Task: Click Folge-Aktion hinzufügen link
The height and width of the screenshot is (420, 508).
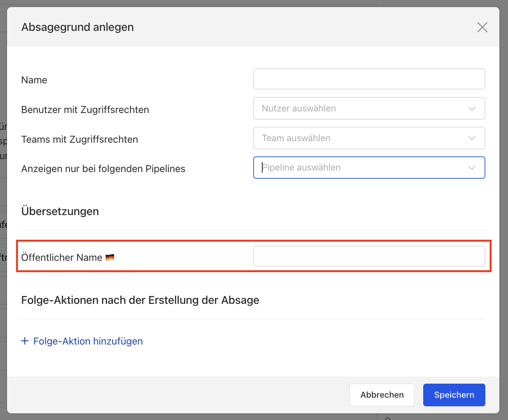Action: pyautogui.click(x=82, y=341)
